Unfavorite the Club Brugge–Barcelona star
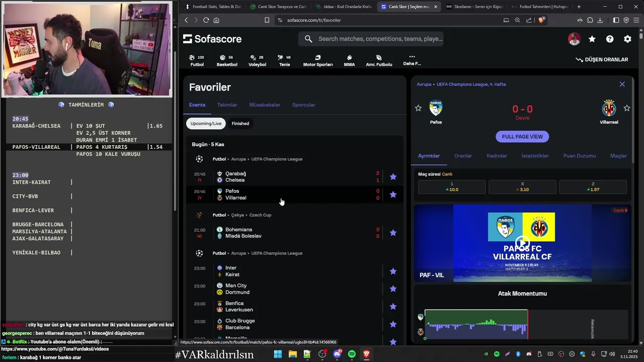644x362 pixels. (x=393, y=324)
